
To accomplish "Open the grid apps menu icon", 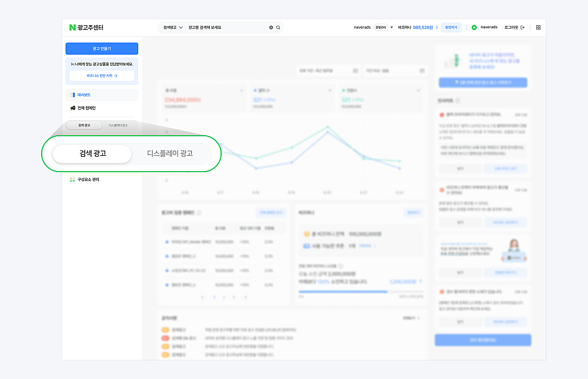I will pos(538,28).
